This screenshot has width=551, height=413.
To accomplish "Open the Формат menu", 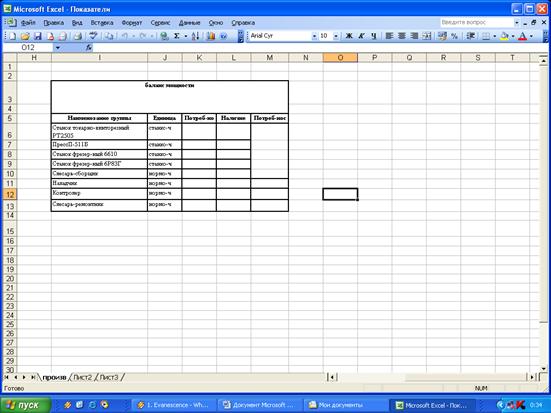I will click(131, 22).
